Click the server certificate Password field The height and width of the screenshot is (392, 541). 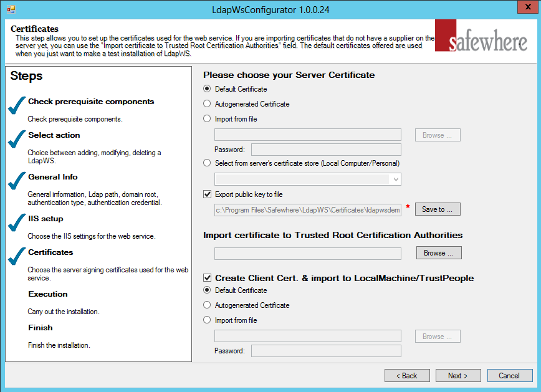coord(325,149)
